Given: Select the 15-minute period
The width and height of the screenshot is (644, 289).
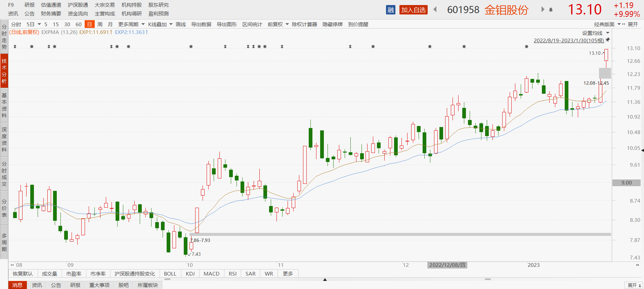Looking at the screenshot, I should click(56, 24).
